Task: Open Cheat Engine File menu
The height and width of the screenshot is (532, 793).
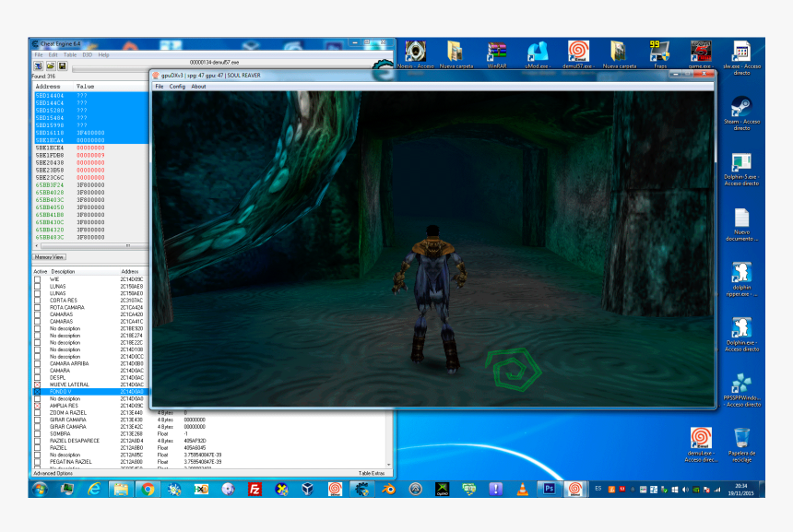Action: tap(39, 54)
